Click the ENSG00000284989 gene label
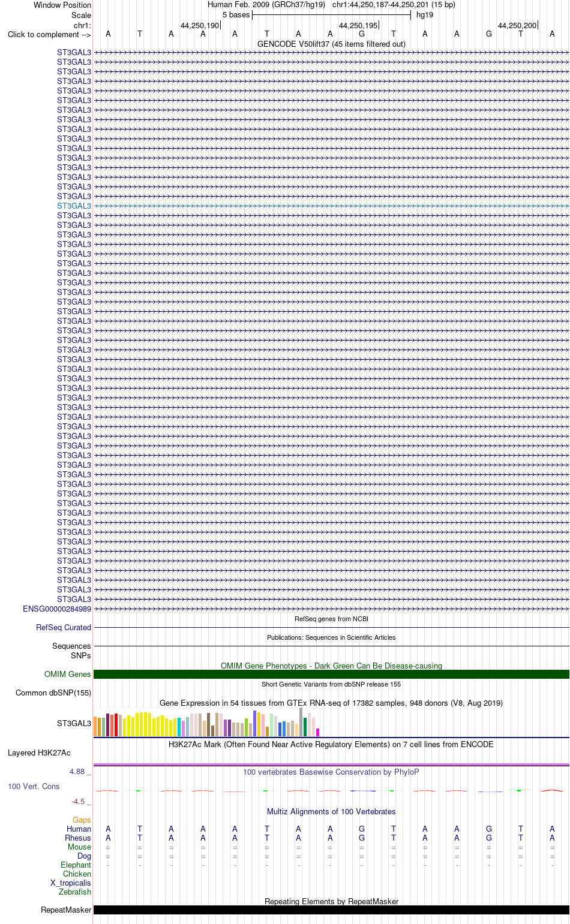 click(57, 609)
